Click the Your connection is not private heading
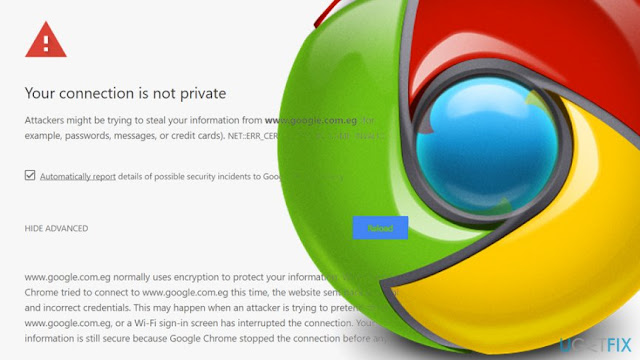 (125, 93)
